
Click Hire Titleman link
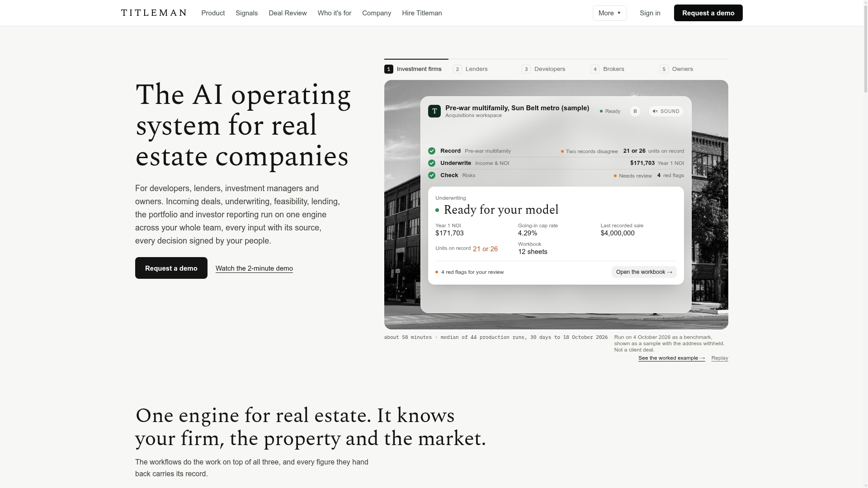coord(422,13)
